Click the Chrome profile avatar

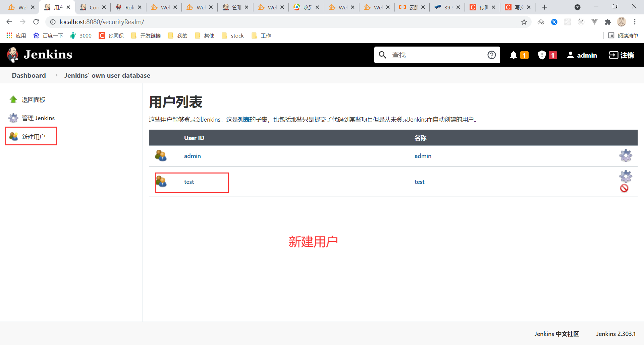coord(622,22)
